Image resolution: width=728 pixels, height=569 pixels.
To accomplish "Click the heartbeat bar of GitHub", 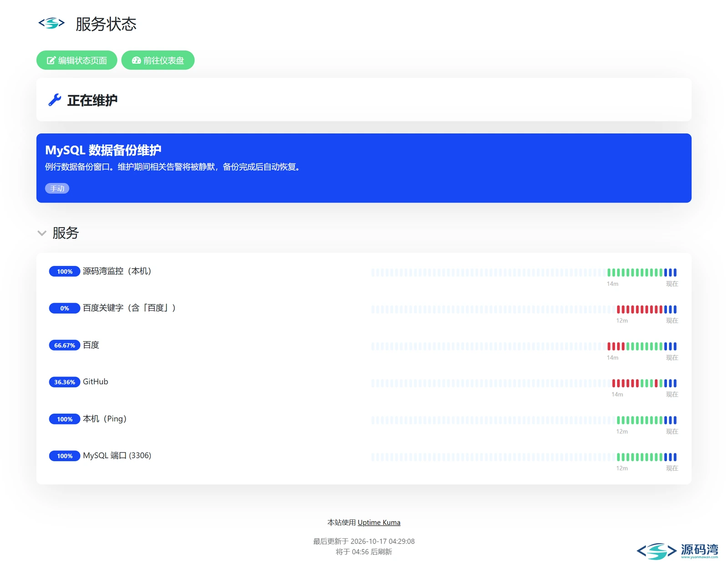I will point(524,383).
